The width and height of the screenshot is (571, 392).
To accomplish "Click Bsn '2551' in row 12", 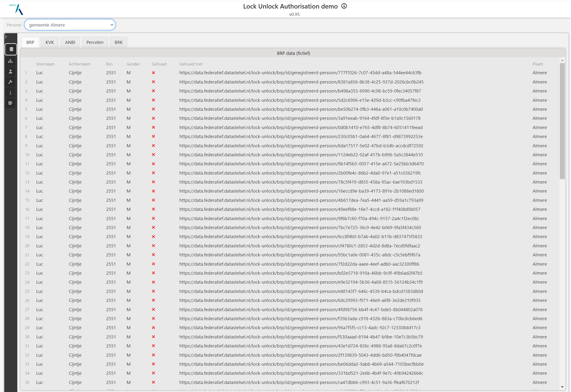I will click(x=111, y=173).
